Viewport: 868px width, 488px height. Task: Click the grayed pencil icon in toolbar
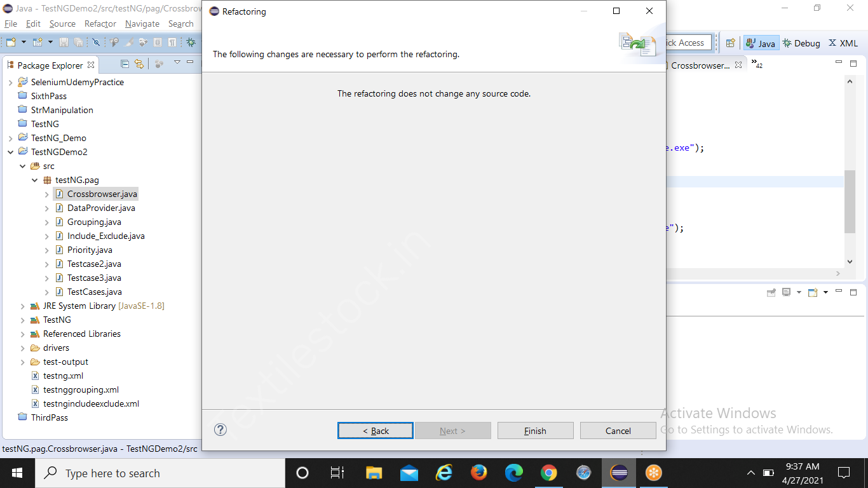click(x=129, y=43)
